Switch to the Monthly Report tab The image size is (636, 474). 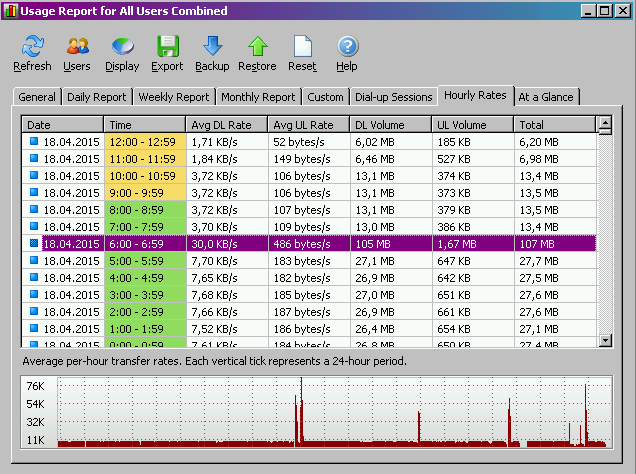[258, 97]
